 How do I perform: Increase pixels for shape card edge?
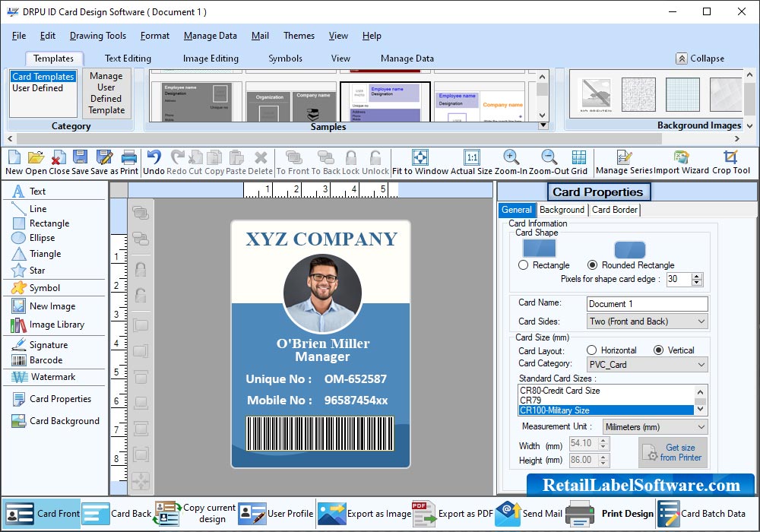pyautogui.click(x=697, y=276)
